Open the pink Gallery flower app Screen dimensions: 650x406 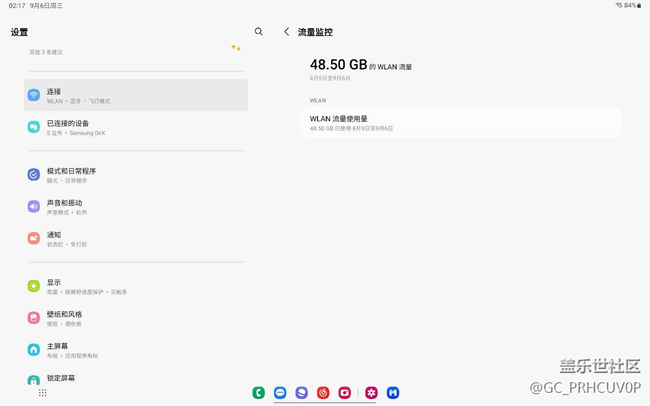pyautogui.click(x=371, y=393)
